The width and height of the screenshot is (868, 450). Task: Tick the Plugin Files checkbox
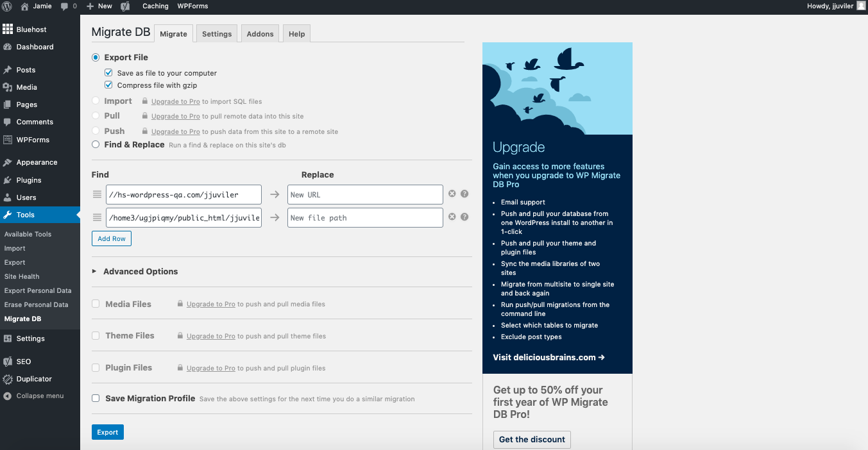[96, 367]
